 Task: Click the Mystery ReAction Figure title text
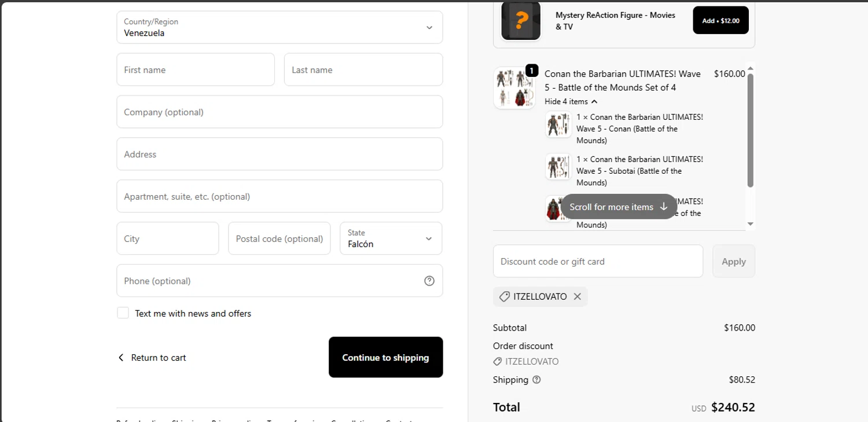click(616, 20)
